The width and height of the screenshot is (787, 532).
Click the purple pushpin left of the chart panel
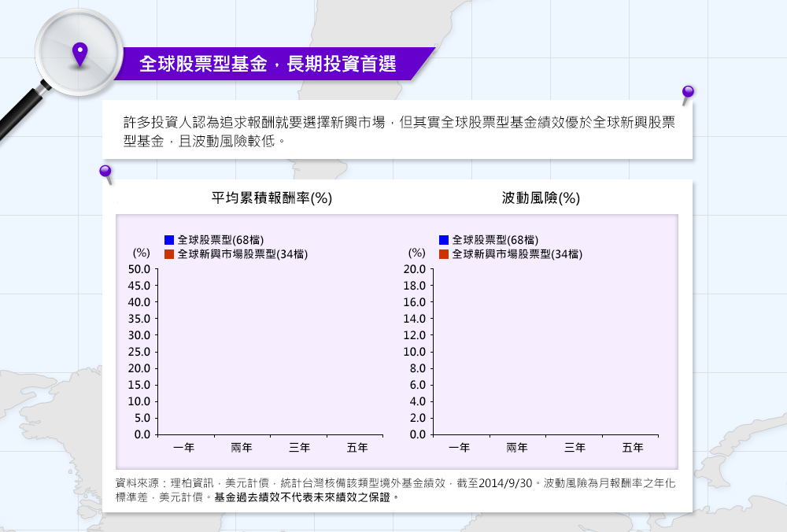[105, 172]
